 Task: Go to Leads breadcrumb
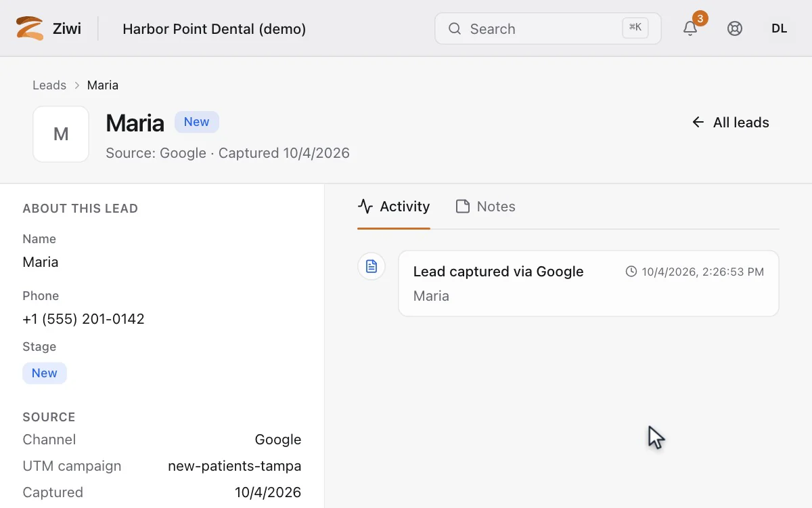49,85
